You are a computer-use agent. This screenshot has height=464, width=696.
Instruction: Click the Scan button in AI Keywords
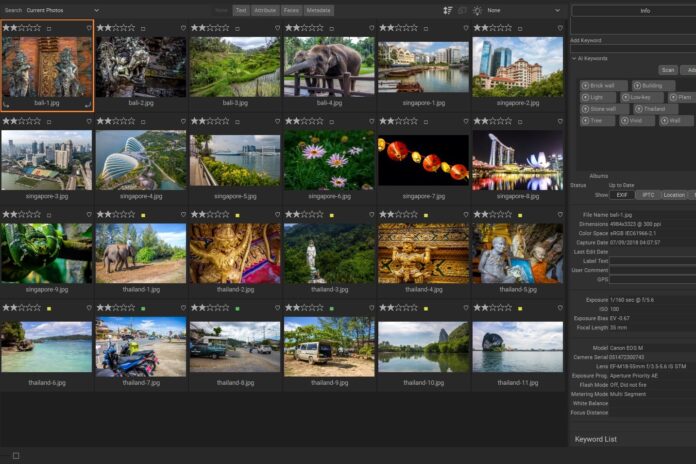click(x=668, y=70)
